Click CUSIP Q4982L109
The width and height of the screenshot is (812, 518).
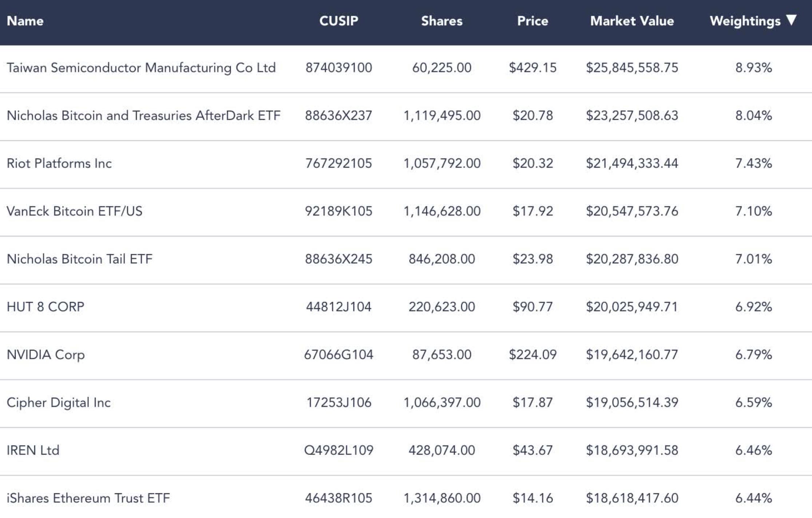click(338, 450)
